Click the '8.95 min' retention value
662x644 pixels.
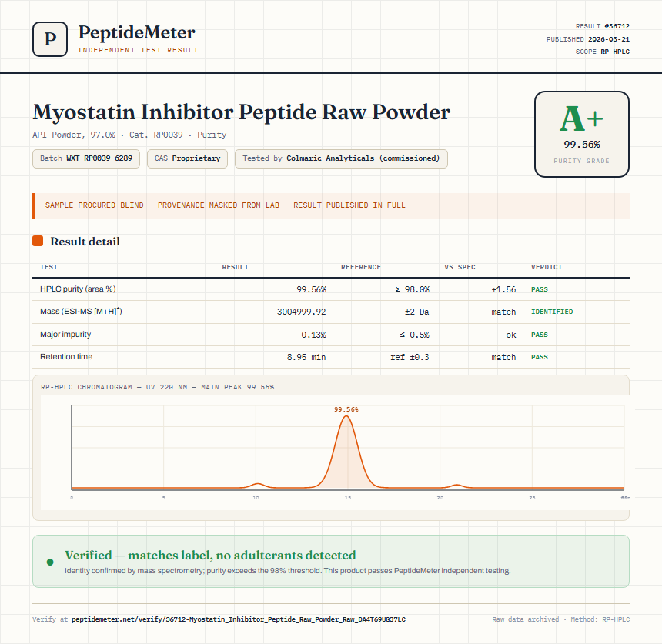pyautogui.click(x=306, y=358)
